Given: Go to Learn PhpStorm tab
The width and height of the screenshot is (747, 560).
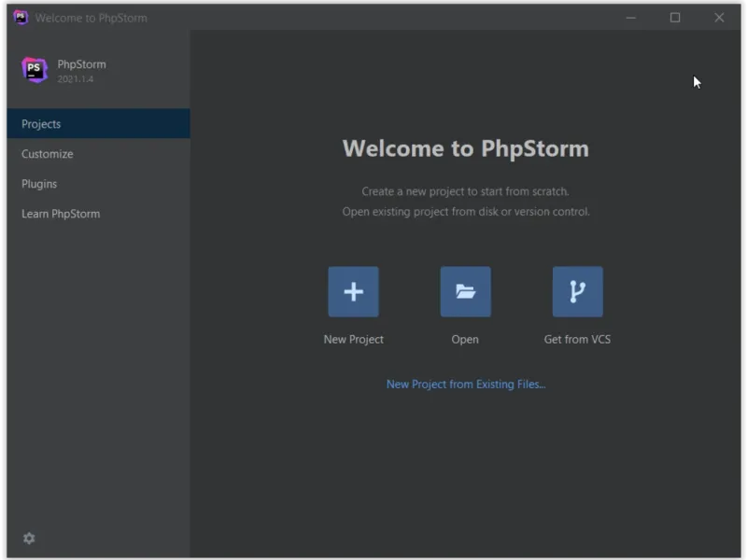Looking at the screenshot, I should 99,214.
